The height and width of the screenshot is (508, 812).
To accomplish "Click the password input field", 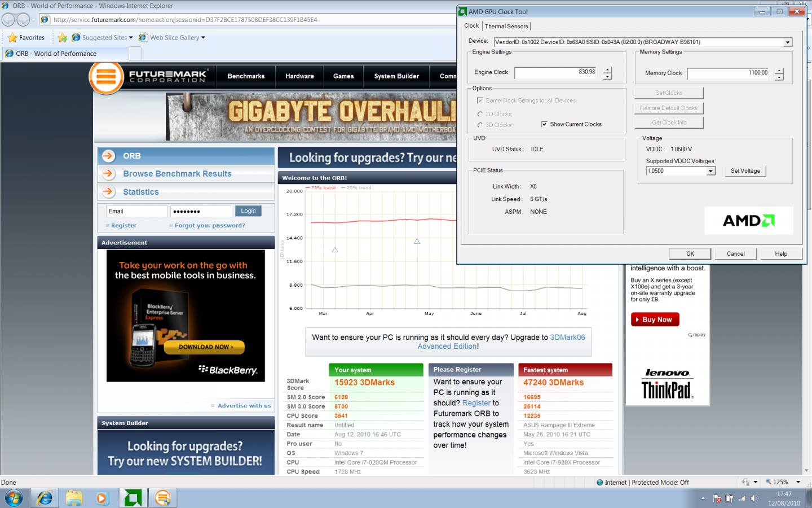I will 201,211.
